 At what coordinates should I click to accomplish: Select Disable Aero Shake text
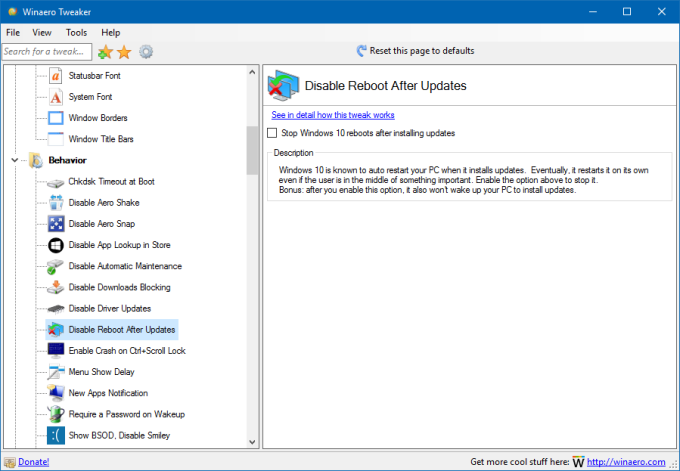click(x=104, y=203)
